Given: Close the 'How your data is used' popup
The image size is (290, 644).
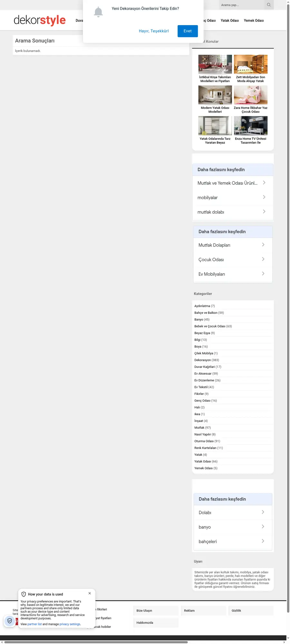Looking at the screenshot, I should (90, 593).
